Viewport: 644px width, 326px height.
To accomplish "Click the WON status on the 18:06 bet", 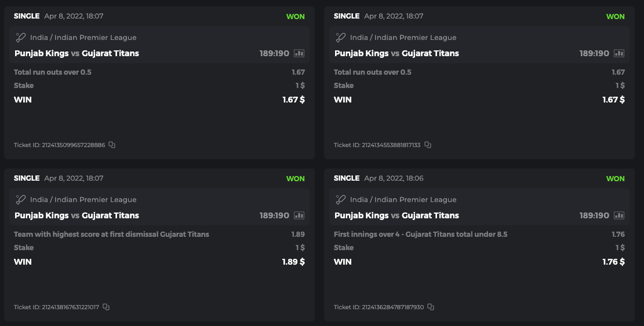I will click(x=615, y=178).
